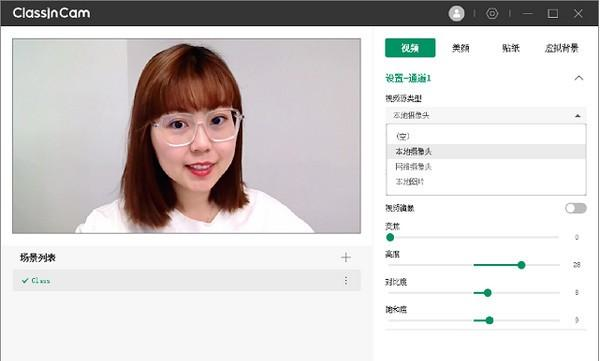
Task: Open the three-dot menu for Class scene
Action: point(346,281)
